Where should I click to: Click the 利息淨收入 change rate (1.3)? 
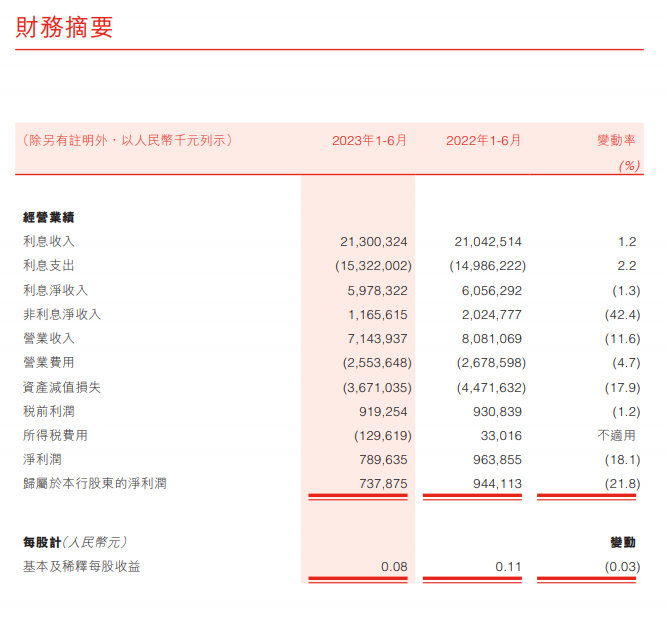pos(626,291)
